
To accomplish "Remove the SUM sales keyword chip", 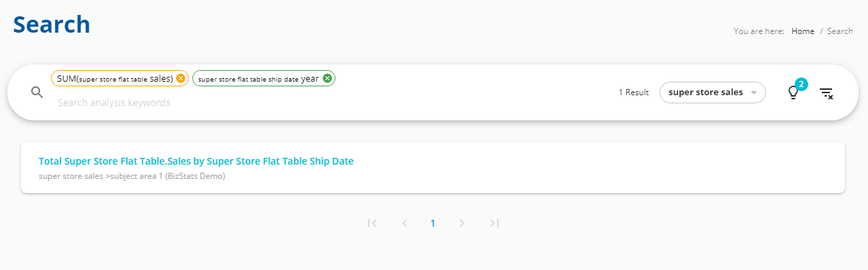I will pos(181,78).
